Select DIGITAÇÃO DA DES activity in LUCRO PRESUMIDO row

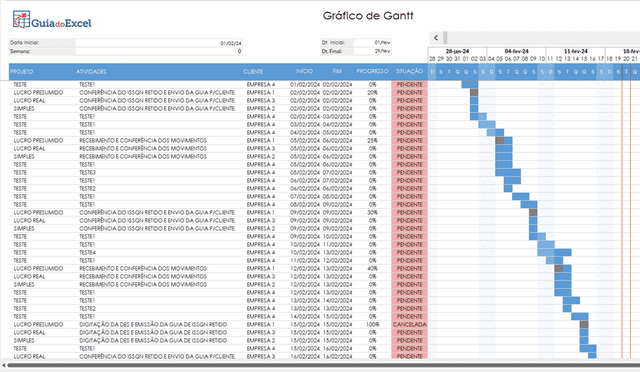[x=153, y=325]
